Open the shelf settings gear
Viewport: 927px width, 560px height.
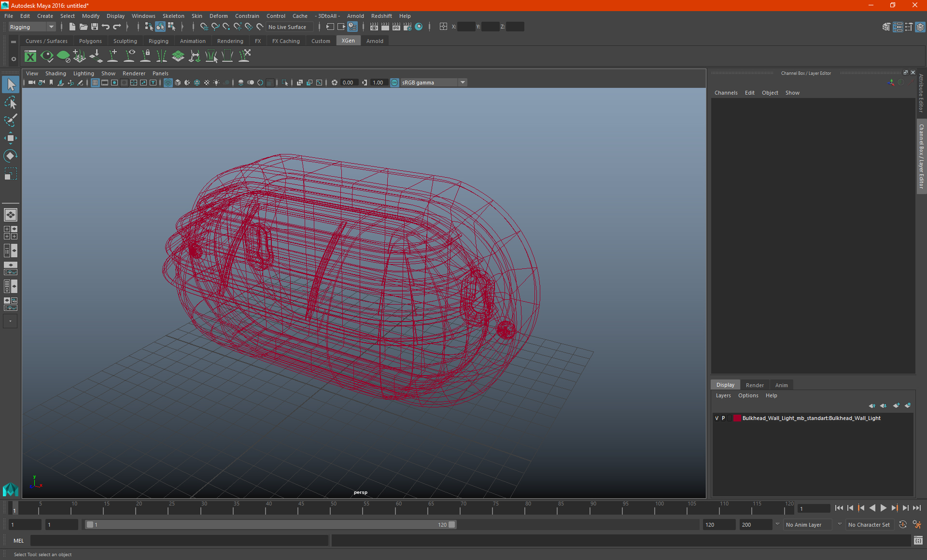[14, 59]
